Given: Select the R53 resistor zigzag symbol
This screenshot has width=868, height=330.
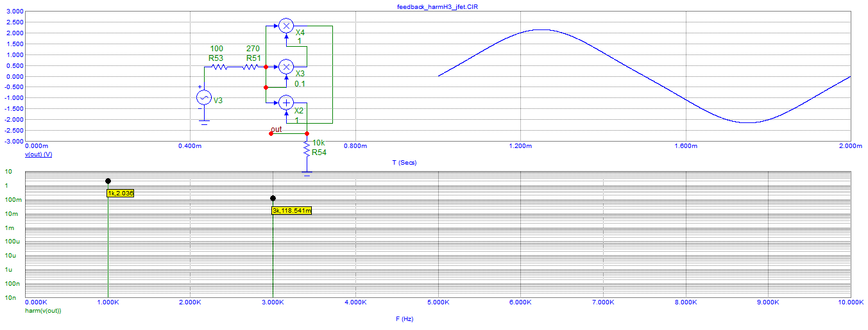Looking at the screenshot, I should (x=219, y=66).
